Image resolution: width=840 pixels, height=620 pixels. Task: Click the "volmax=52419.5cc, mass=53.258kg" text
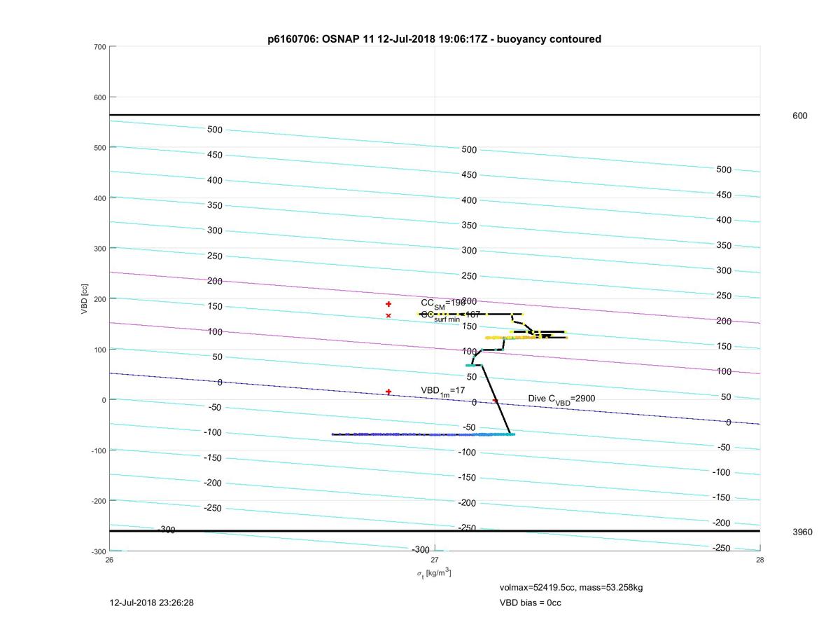570,587
